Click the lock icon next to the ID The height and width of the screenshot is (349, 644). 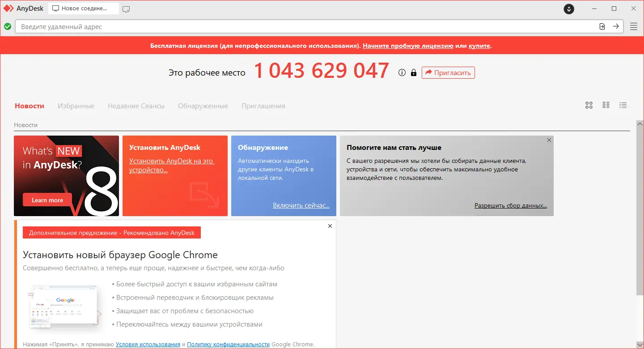pyautogui.click(x=413, y=72)
